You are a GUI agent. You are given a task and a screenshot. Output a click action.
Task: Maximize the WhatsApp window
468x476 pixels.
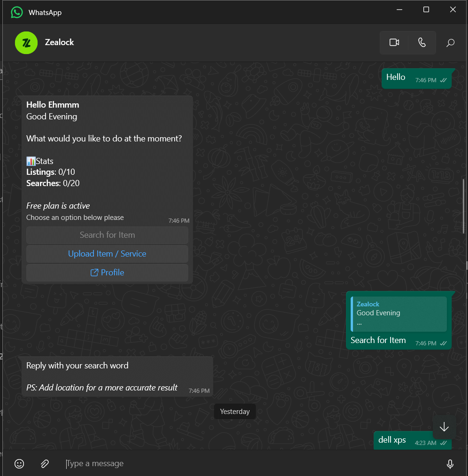click(426, 10)
